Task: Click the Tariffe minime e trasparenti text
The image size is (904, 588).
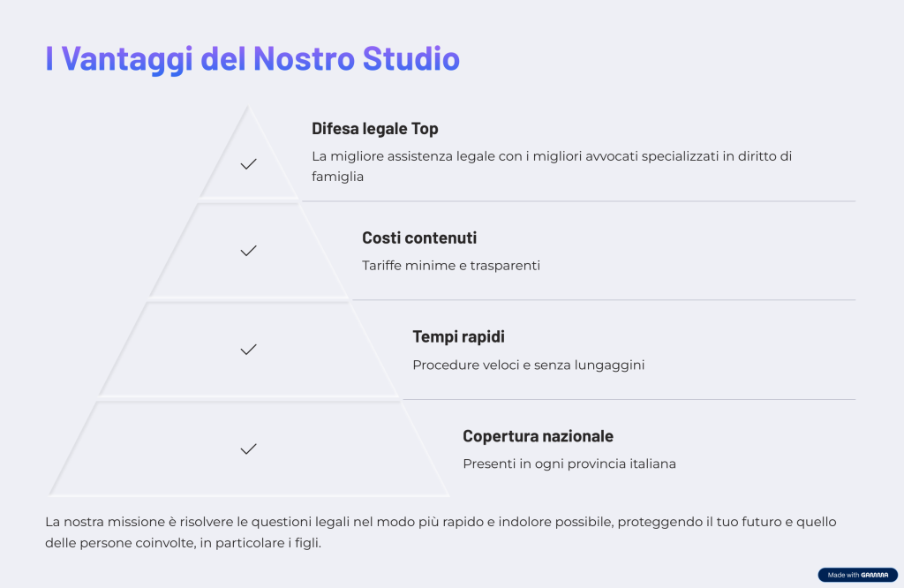Action: tap(450, 265)
